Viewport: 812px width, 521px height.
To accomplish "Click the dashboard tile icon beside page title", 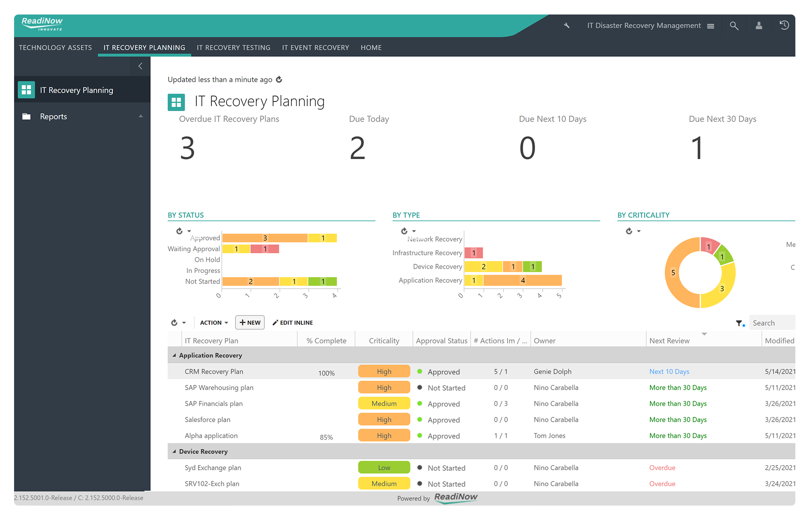I will coord(176,102).
